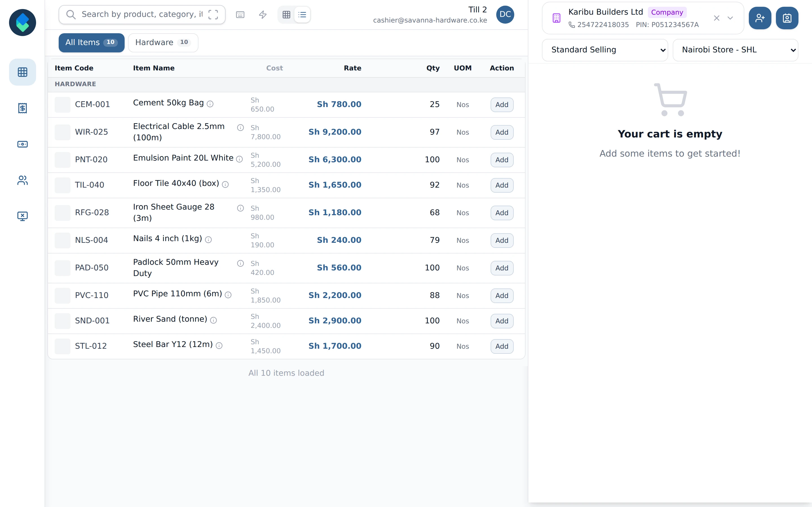The image size is (812, 507).
Task: Open the POS grid icon in sidebar
Action: (23, 72)
